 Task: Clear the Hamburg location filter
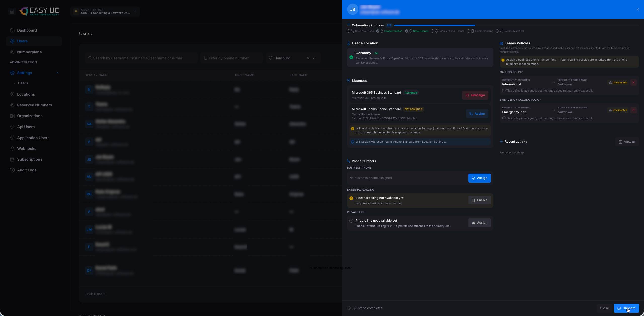(x=308, y=58)
